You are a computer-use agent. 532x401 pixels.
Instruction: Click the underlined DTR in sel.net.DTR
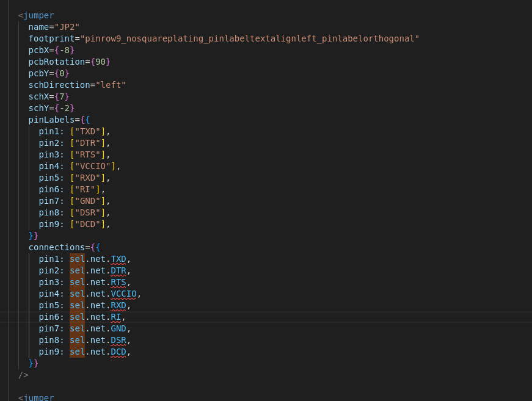pyautogui.click(x=118, y=270)
